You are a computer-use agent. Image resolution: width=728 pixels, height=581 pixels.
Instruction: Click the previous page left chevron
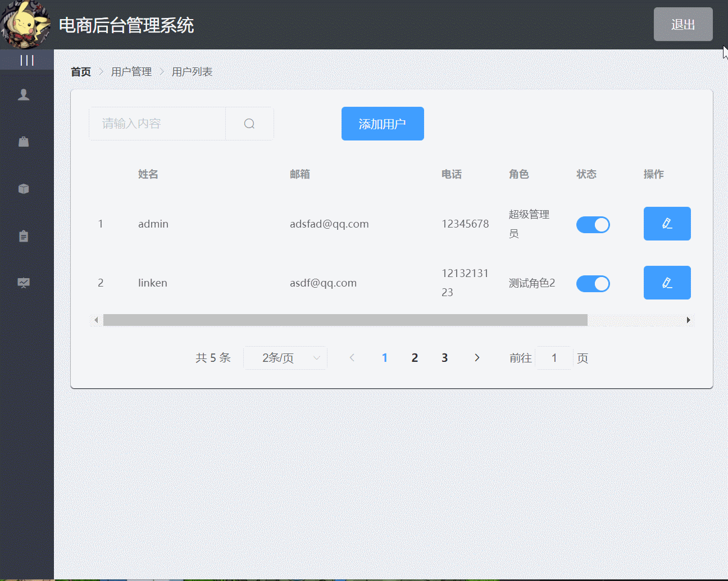coord(352,358)
